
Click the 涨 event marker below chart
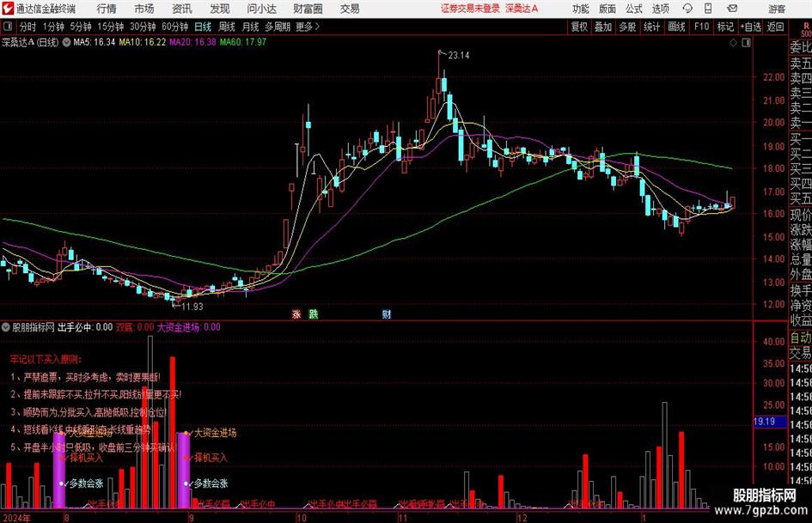pyautogui.click(x=296, y=313)
